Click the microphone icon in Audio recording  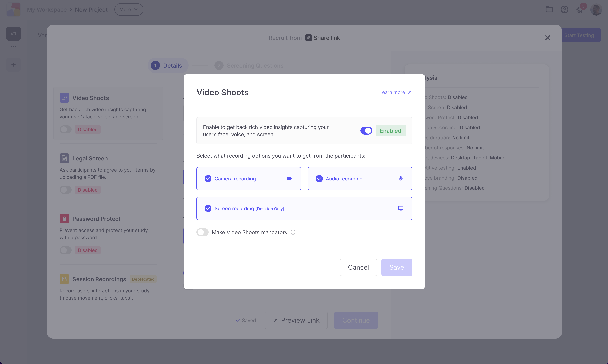401,179
